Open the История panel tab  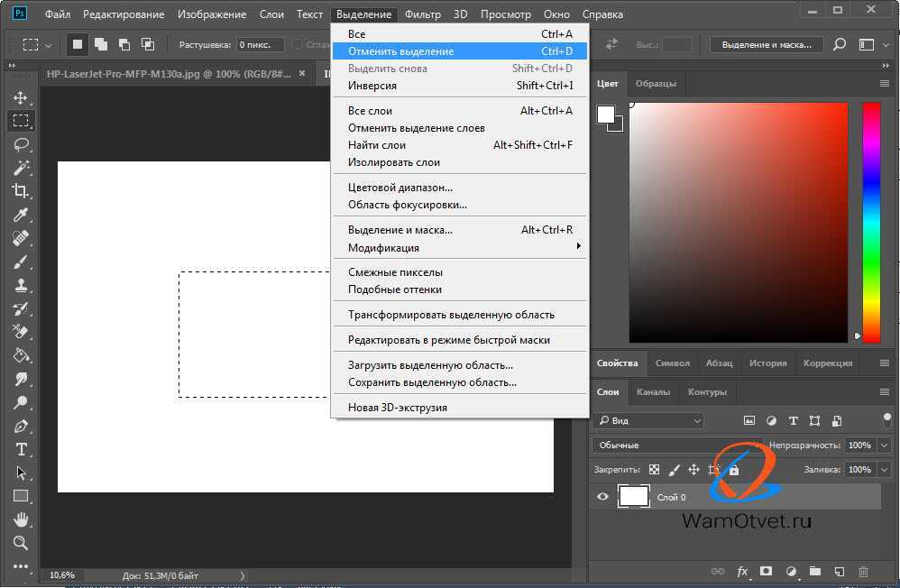(767, 363)
